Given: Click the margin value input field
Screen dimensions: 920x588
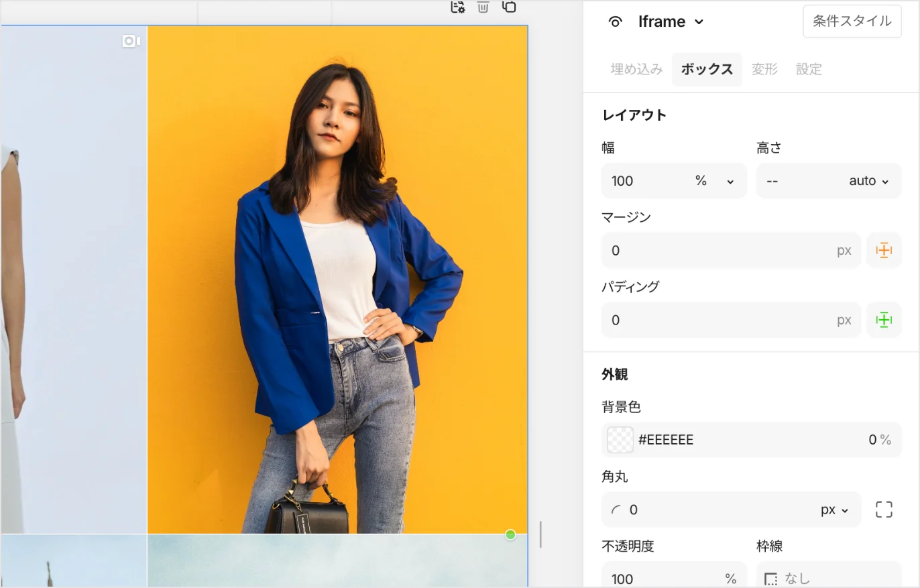Looking at the screenshot, I should [x=730, y=250].
